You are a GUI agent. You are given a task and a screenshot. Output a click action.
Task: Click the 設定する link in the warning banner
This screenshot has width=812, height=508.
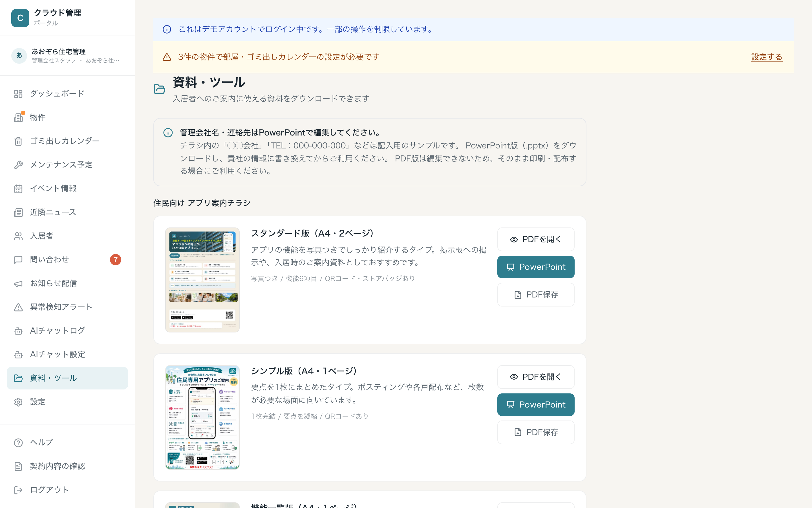point(767,57)
